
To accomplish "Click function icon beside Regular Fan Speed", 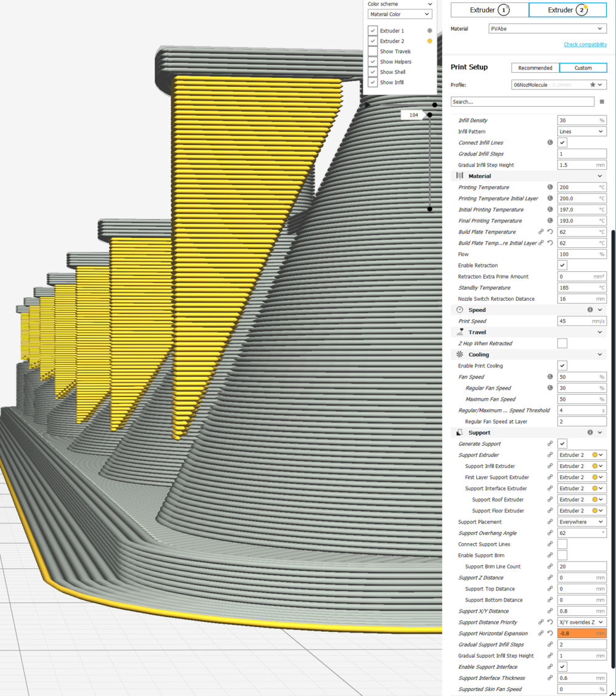I will (550, 388).
